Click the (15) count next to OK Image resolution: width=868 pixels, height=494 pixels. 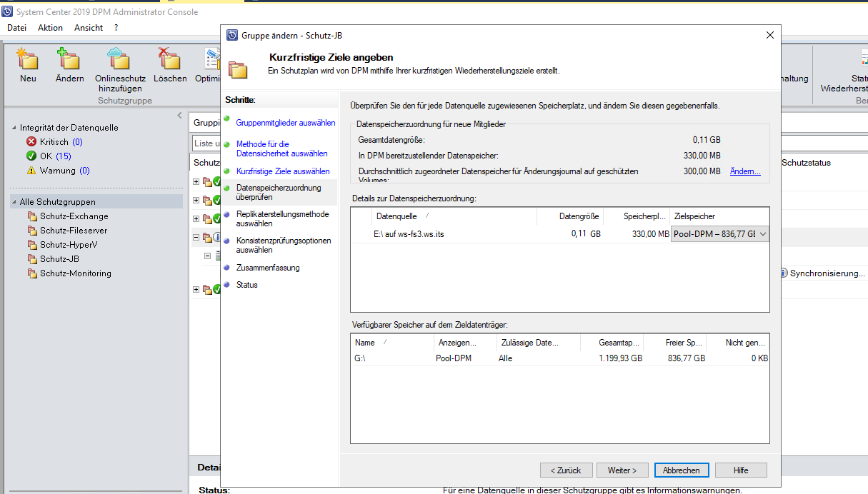[x=64, y=156]
